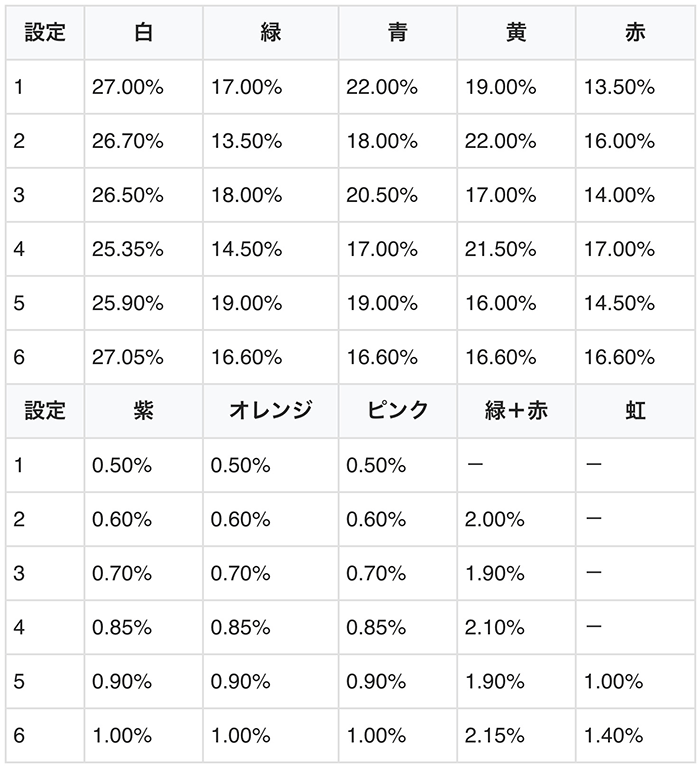The image size is (700, 769).
Task: Click the 緑 column header
Action: click(x=270, y=32)
